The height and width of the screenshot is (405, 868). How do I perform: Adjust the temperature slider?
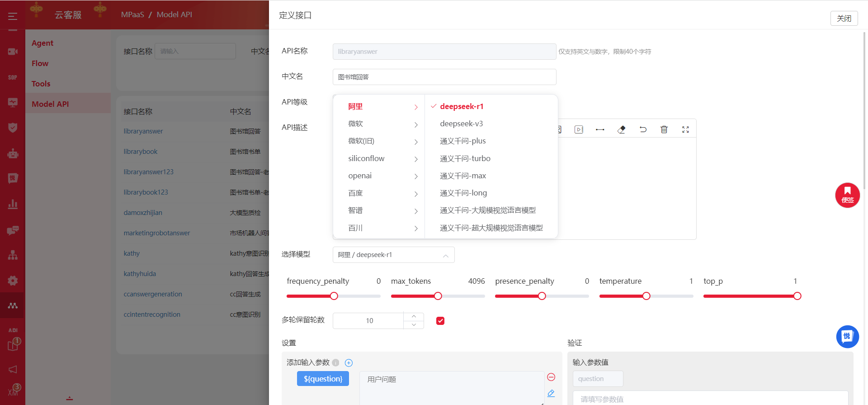click(x=646, y=296)
